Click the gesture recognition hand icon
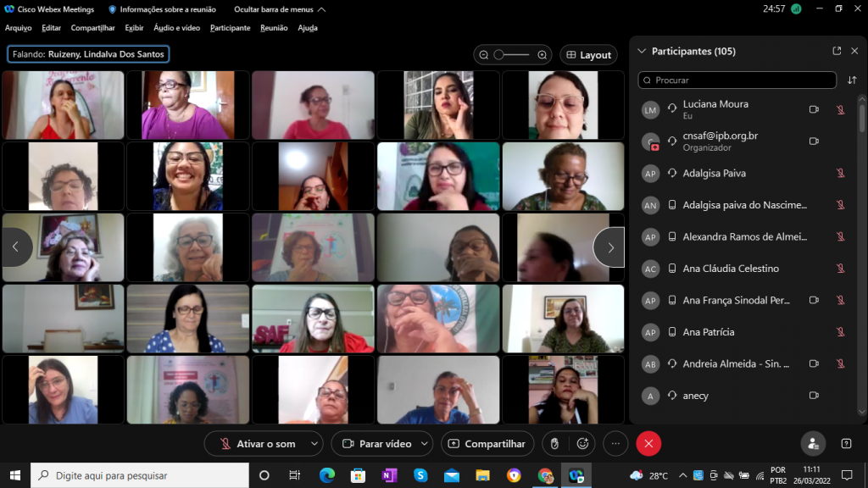Screen dimensions: 868x488 coord(554,443)
